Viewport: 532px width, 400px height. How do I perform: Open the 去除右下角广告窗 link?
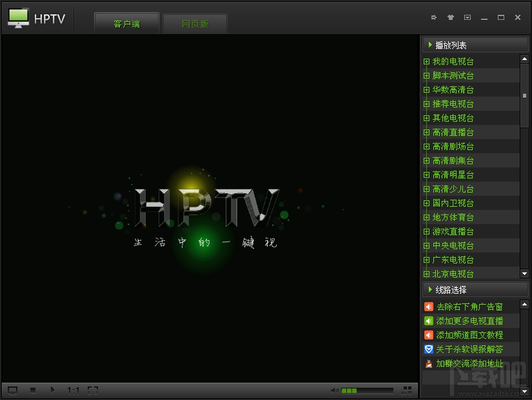tap(469, 307)
